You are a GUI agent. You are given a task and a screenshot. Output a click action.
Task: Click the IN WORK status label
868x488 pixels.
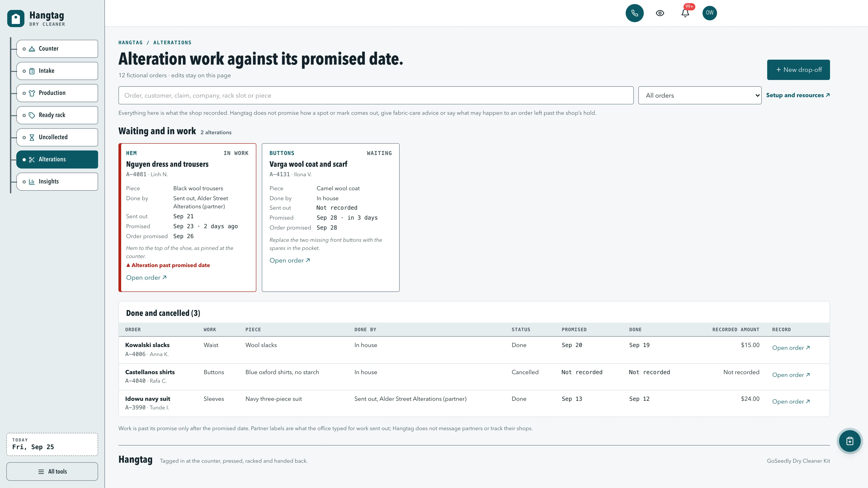tap(236, 153)
